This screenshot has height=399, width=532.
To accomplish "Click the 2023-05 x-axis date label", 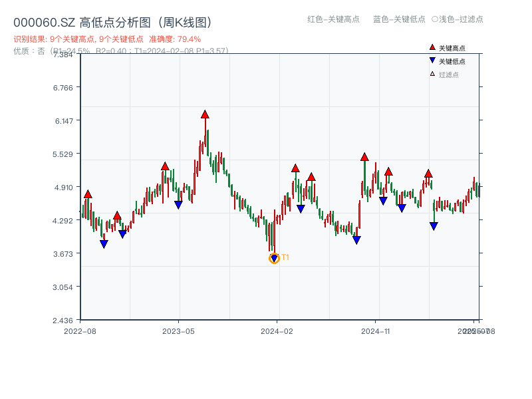I will coord(178,331).
